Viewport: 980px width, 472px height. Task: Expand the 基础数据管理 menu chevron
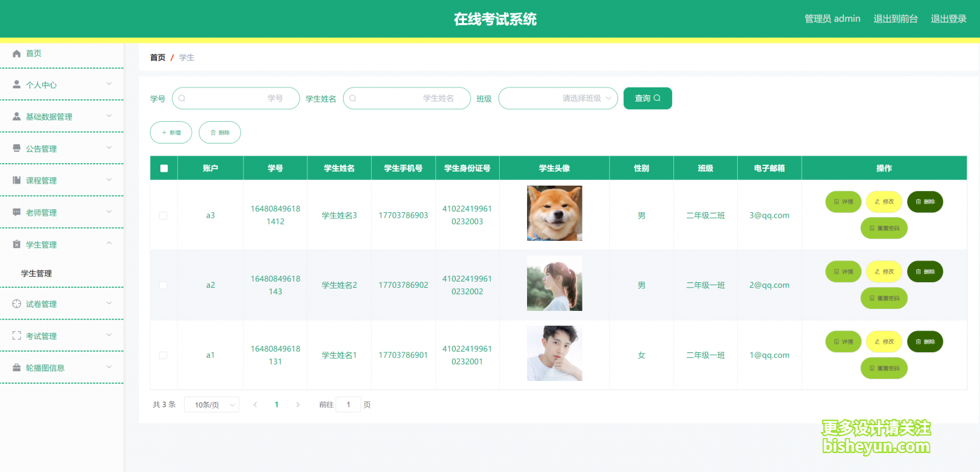(109, 116)
